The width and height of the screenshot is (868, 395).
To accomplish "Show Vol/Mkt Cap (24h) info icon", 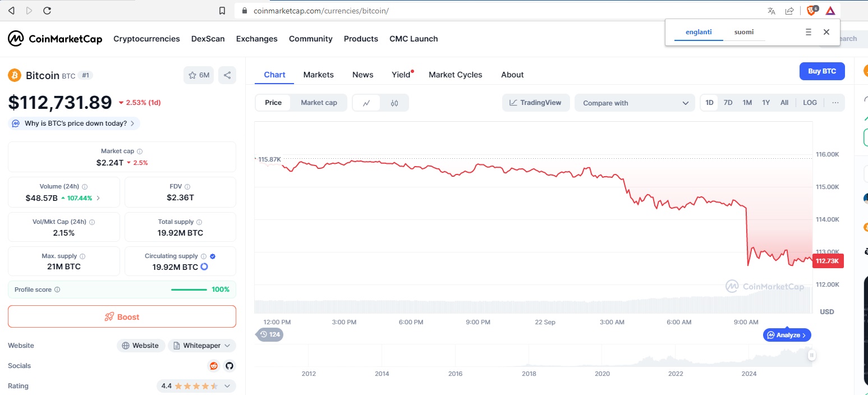I will (x=92, y=222).
